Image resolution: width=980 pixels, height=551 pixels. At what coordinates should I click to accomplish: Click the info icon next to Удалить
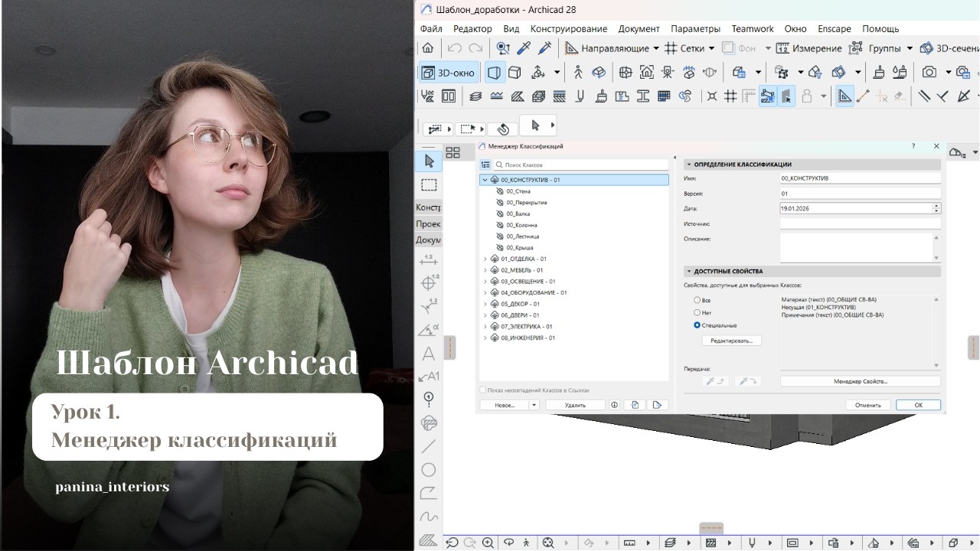click(614, 405)
